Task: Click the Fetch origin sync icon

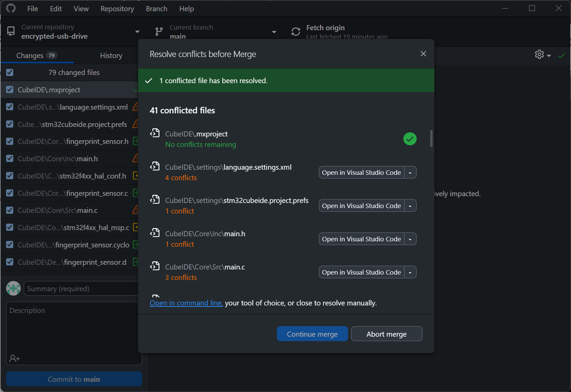Action: (x=296, y=31)
